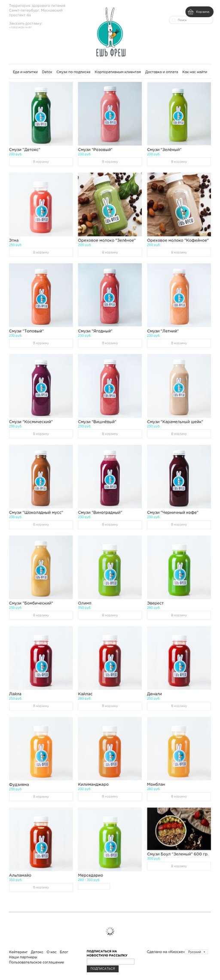This screenshot has height=980, width=220.
Task: Open the Еда и напитки menu
Action: click(x=25, y=72)
